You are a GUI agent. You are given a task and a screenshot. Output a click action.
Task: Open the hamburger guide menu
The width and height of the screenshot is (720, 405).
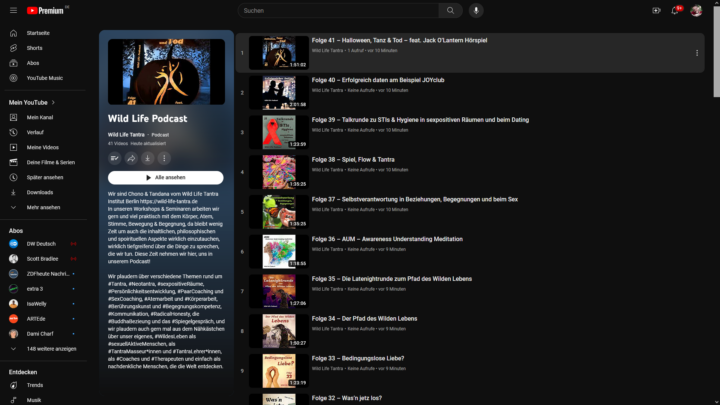13,10
